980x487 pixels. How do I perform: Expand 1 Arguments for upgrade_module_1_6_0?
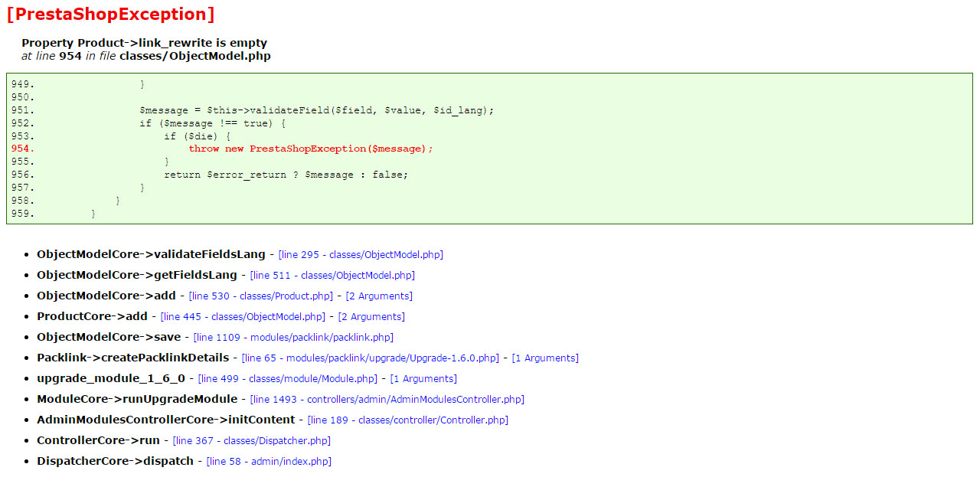423,378
